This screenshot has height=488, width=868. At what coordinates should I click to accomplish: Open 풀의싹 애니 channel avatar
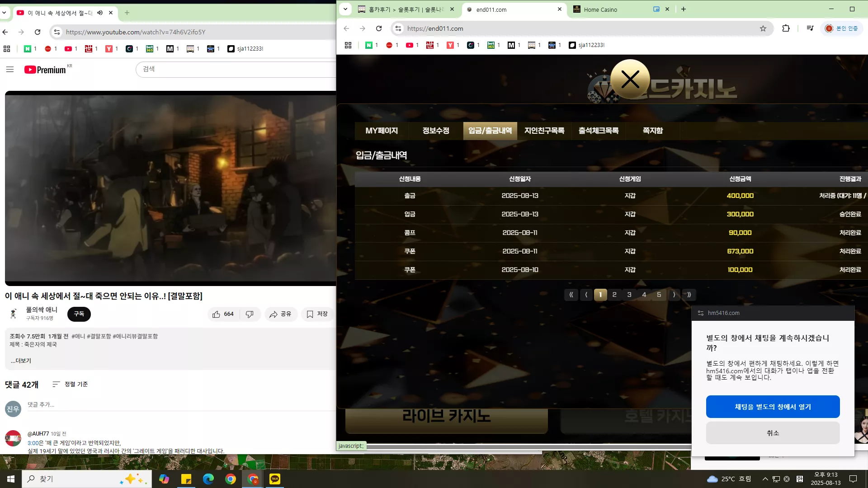[x=14, y=314]
